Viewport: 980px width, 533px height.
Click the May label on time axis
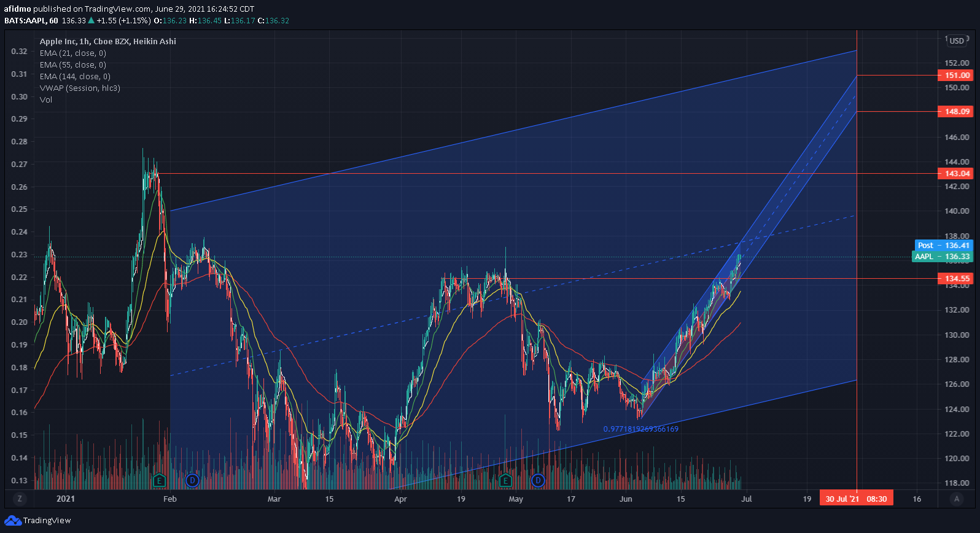coord(516,499)
